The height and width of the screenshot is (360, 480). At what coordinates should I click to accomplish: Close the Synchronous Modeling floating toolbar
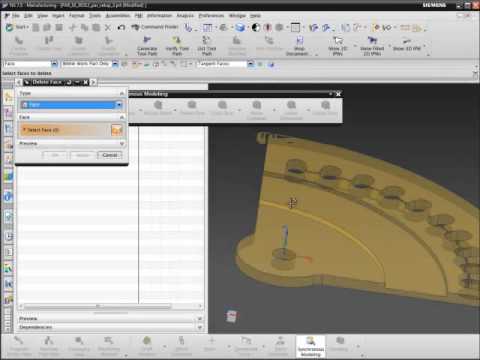[338, 94]
